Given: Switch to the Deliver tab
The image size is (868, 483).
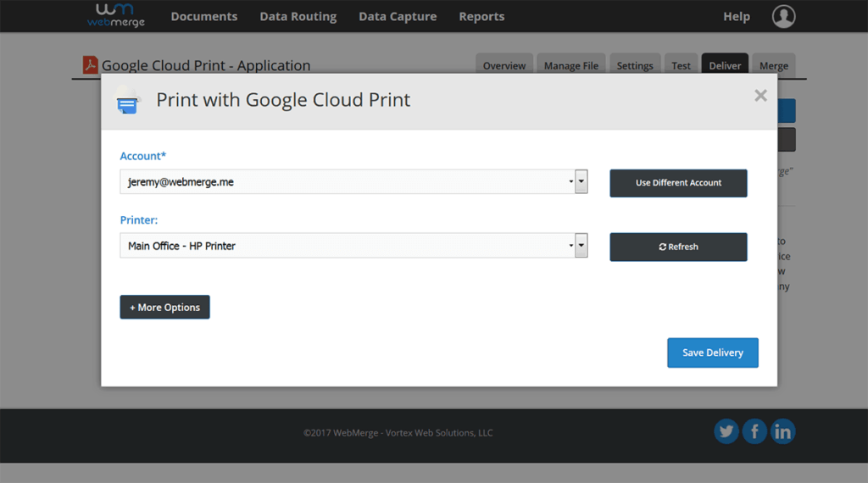Looking at the screenshot, I should (725, 65).
